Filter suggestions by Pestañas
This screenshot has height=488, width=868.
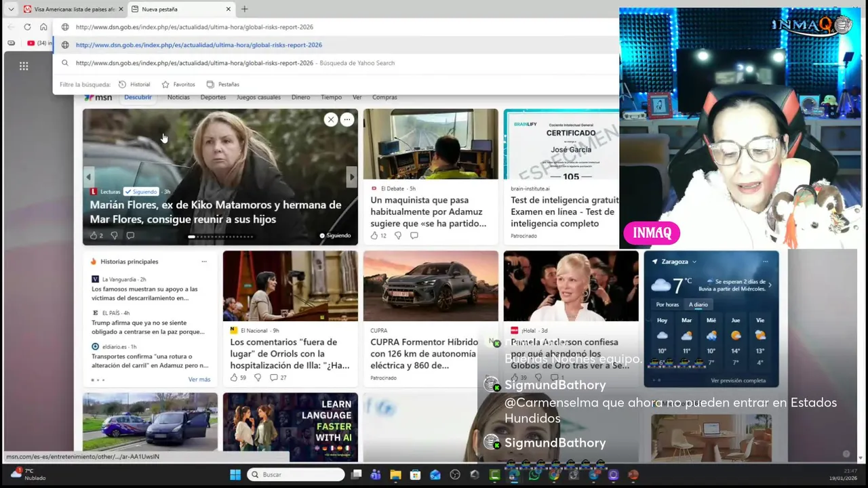[x=223, y=85]
